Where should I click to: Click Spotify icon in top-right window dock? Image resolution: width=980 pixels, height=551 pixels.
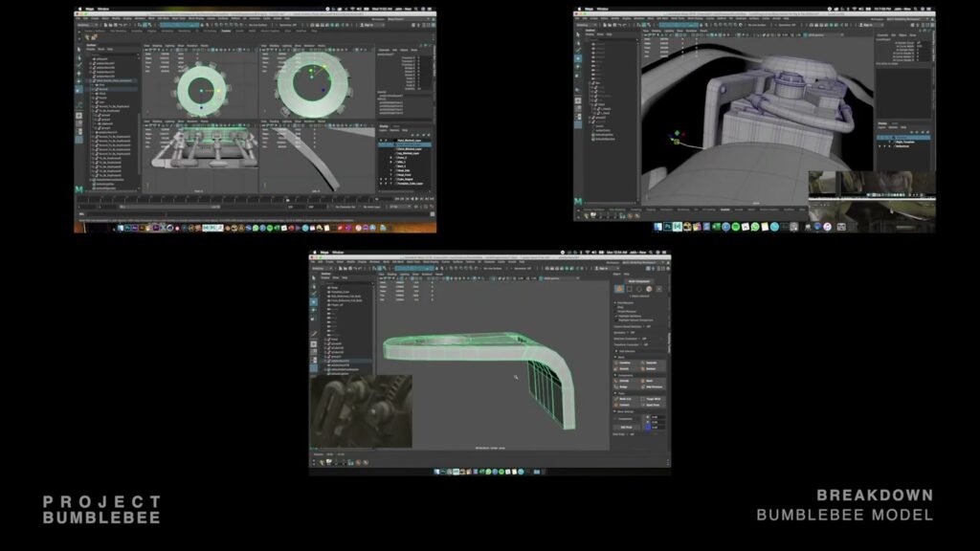tap(736, 226)
